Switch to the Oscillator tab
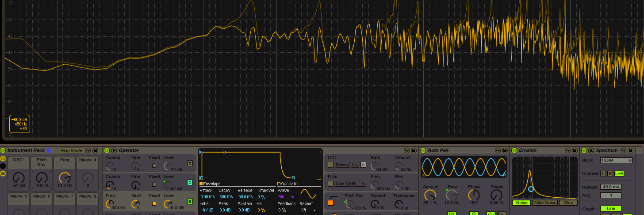Image resolution: width=644 pixels, height=215 pixels. [x=288, y=184]
